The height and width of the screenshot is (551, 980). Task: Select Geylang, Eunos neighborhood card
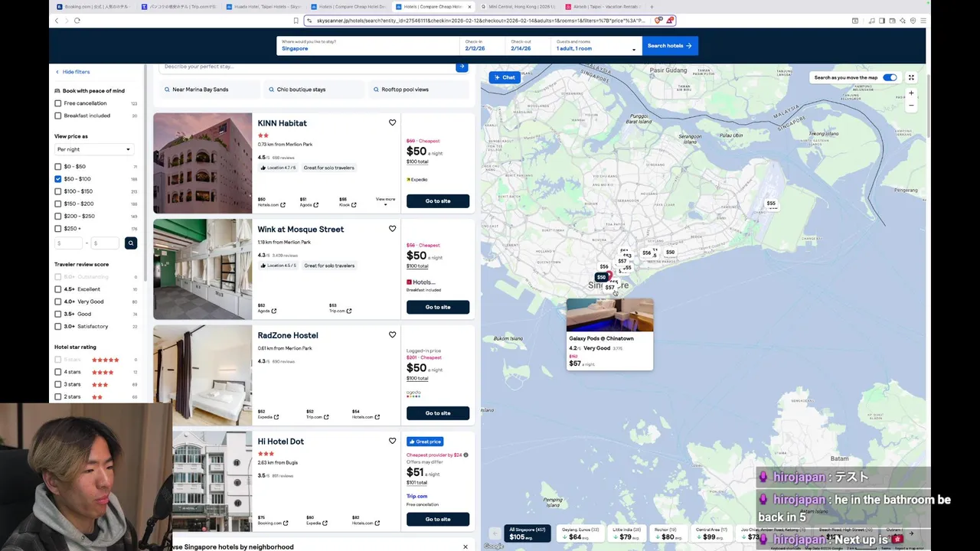(x=580, y=533)
